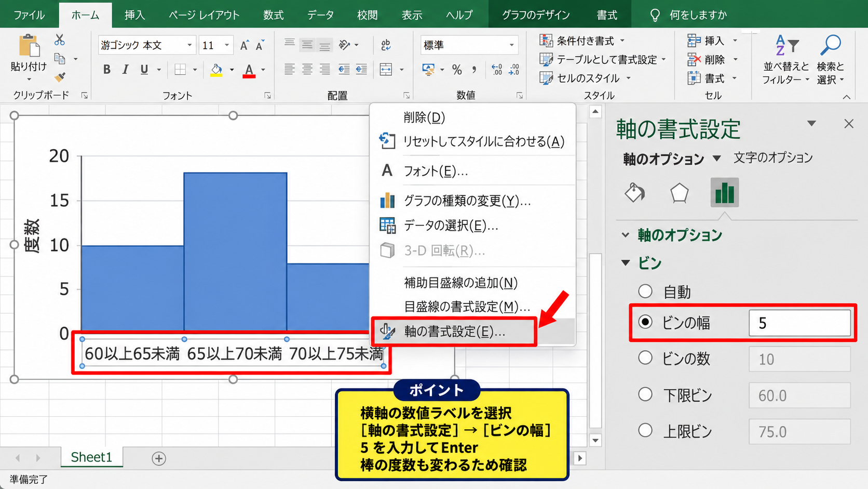Click the 書式 cells button
Viewport: 868px width, 489px height.
click(706, 78)
